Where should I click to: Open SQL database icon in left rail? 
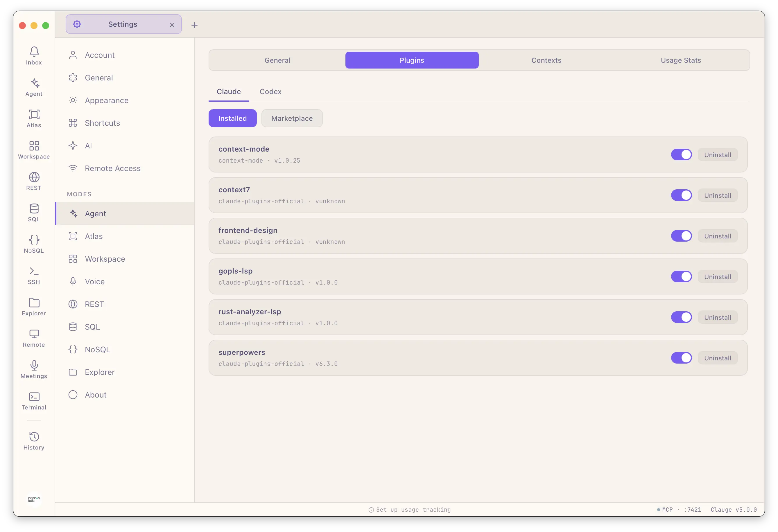tap(34, 213)
